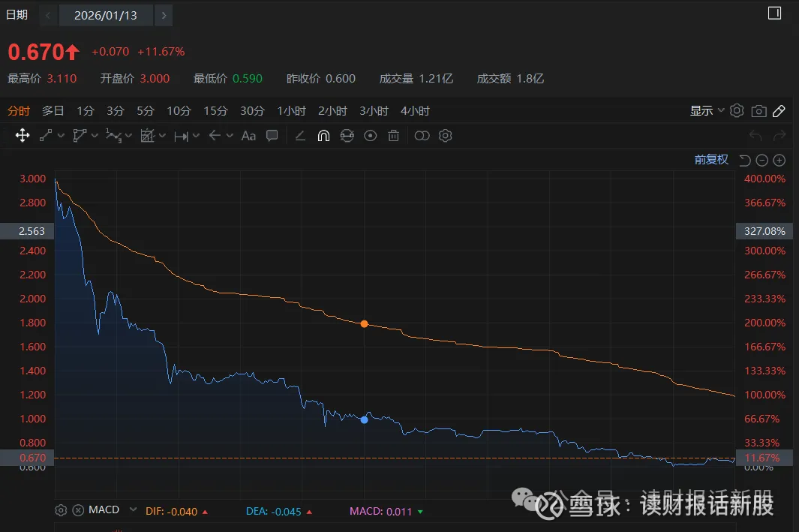Image resolution: width=799 pixels, height=532 pixels.
Task: Zoom in chart with plus icon
Action: tap(779, 161)
